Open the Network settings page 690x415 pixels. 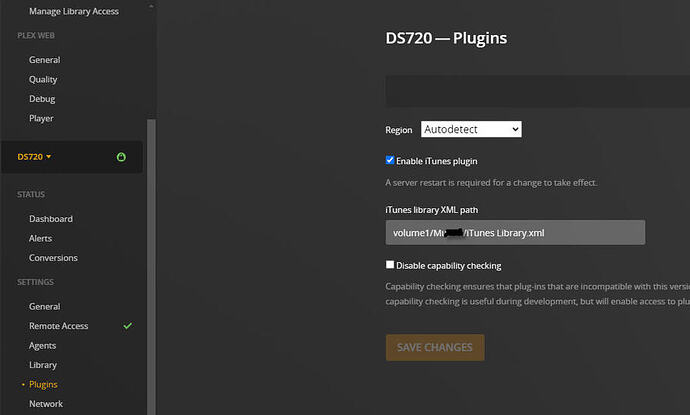tap(46, 404)
